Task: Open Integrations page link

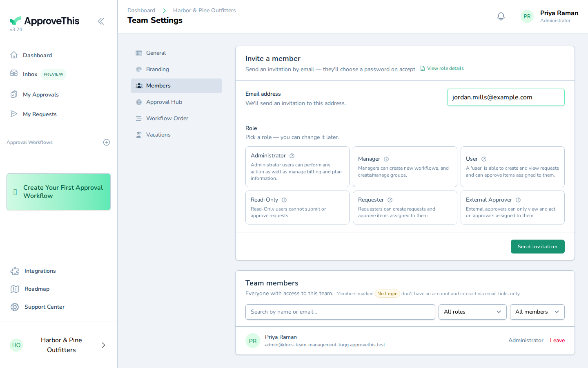Action: tap(40, 271)
